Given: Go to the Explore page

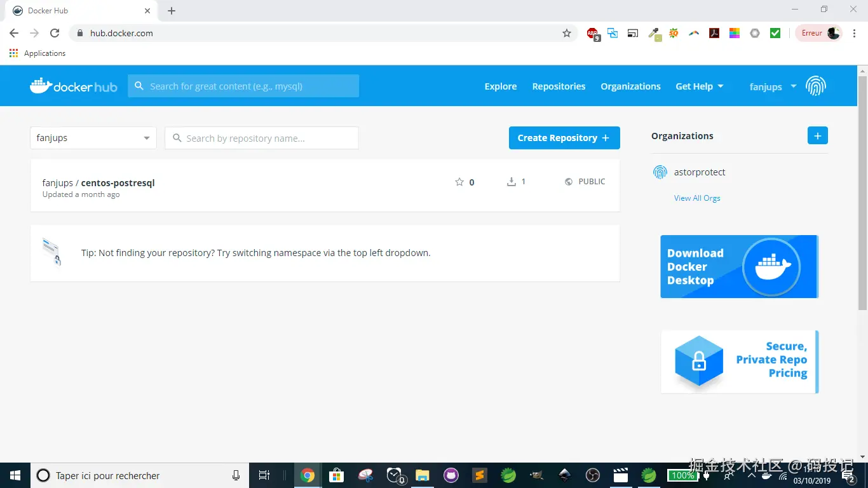Looking at the screenshot, I should click(501, 86).
